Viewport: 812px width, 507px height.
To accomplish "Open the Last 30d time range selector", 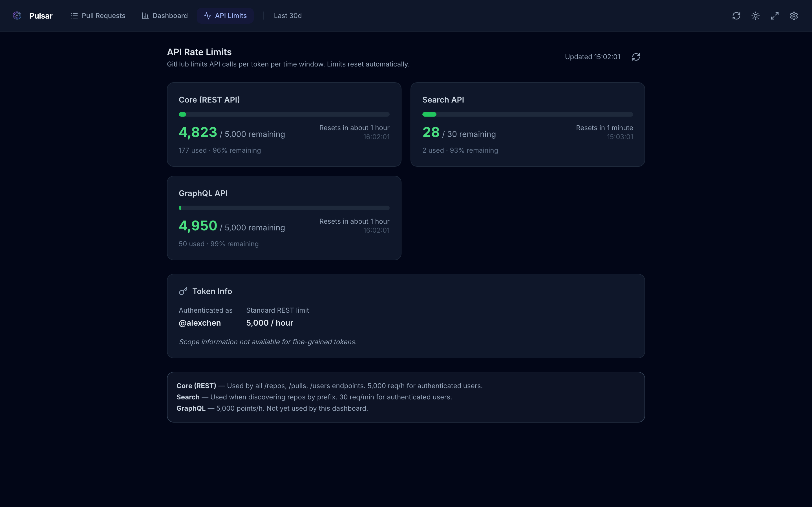I will 288,15.
